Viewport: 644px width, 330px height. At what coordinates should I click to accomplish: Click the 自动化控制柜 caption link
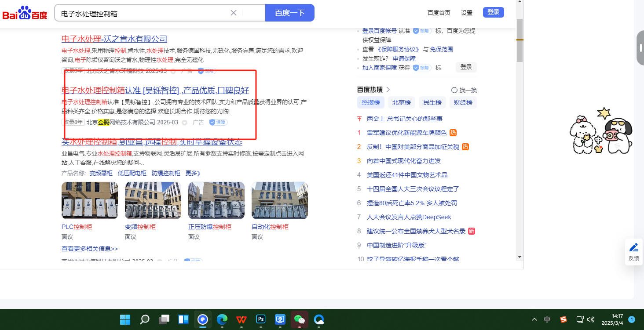(270, 227)
